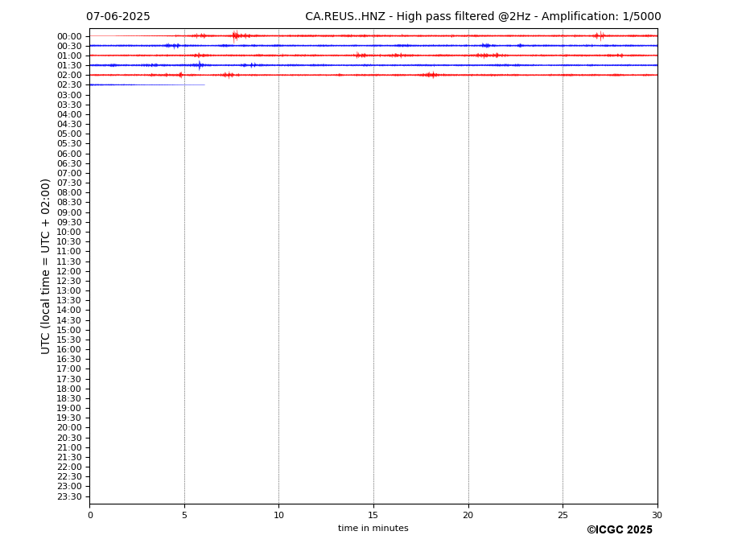Viewport: 746px width, 560px height.
Task: Click the x-axis tick label 30
Action: pos(657,515)
